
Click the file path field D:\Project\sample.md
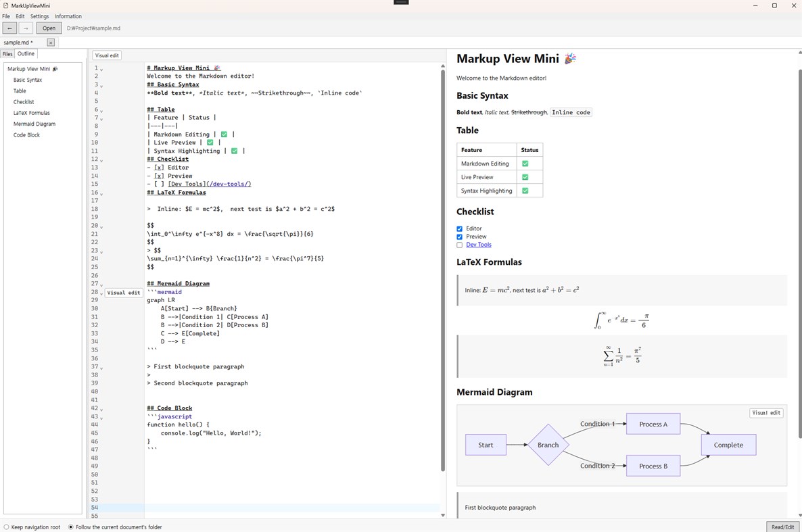93,28
